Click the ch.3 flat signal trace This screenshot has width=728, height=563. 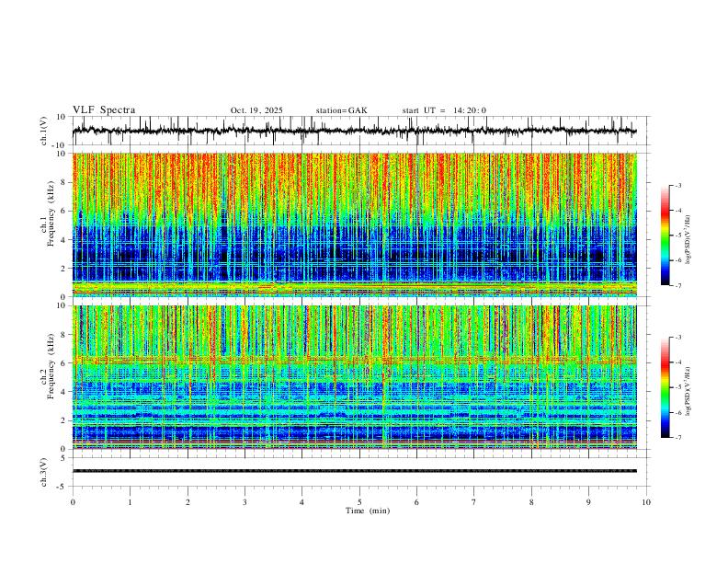tap(354, 471)
